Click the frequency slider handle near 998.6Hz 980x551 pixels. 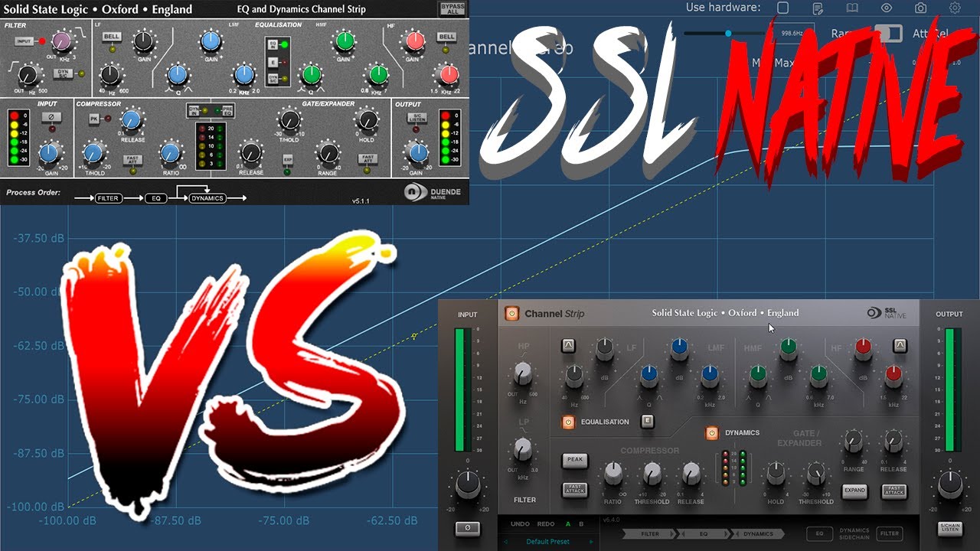pyautogui.click(x=728, y=34)
